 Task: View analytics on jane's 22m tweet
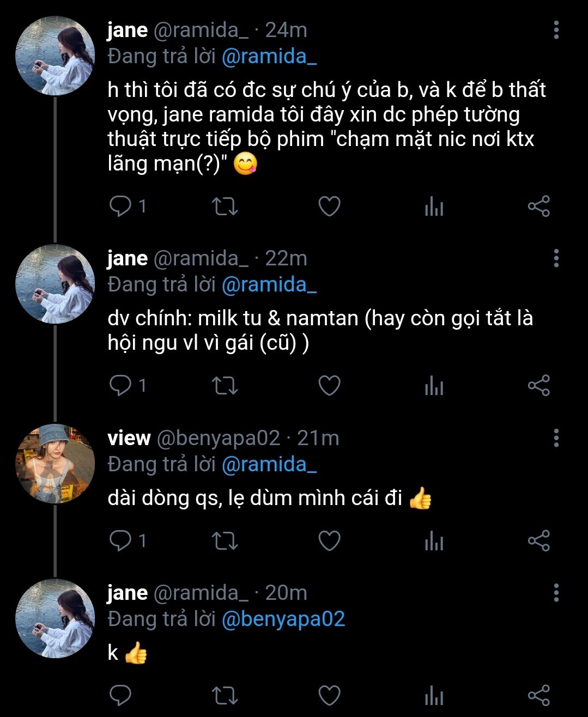[x=434, y=386]
